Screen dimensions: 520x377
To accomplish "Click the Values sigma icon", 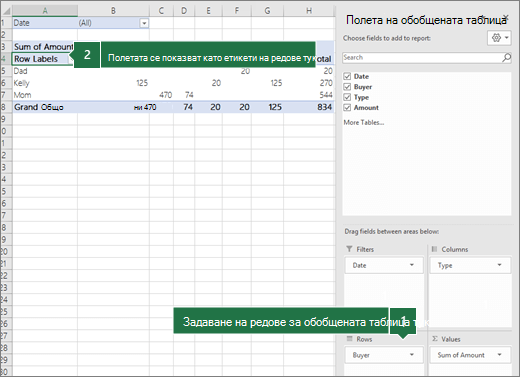I will click(435, 339).
